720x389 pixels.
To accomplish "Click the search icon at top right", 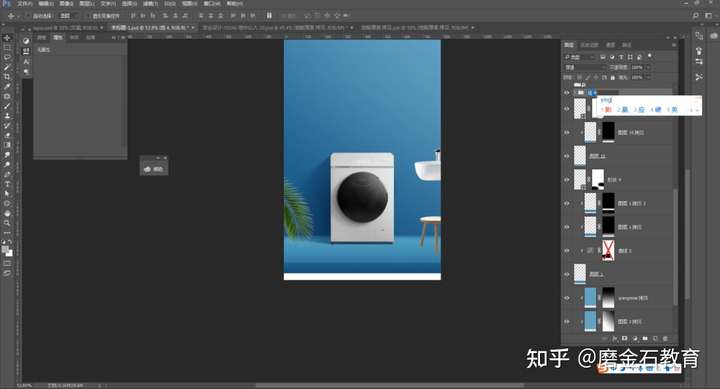I will [x=696, y=16].
